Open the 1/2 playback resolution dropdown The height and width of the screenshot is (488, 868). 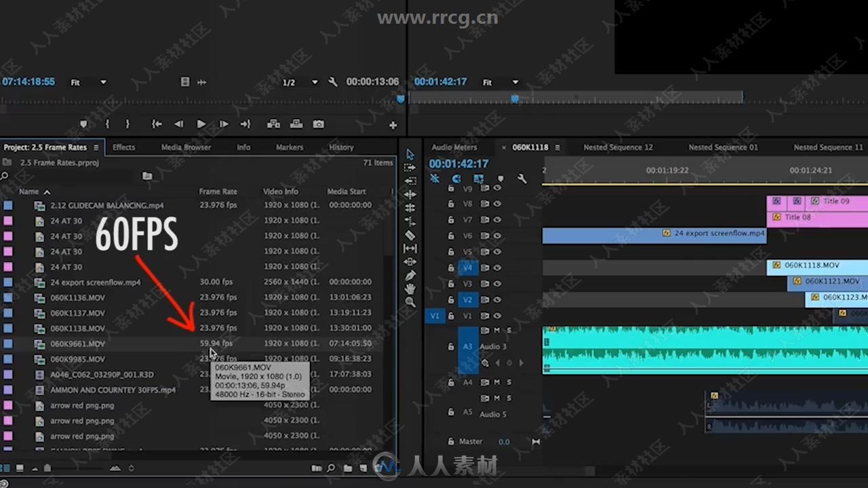pos(300,83)
